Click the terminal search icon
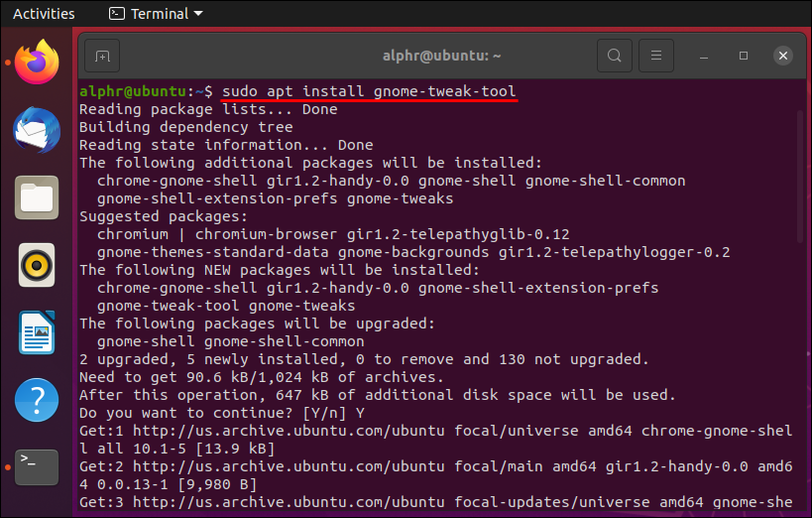 pos(615,56)
